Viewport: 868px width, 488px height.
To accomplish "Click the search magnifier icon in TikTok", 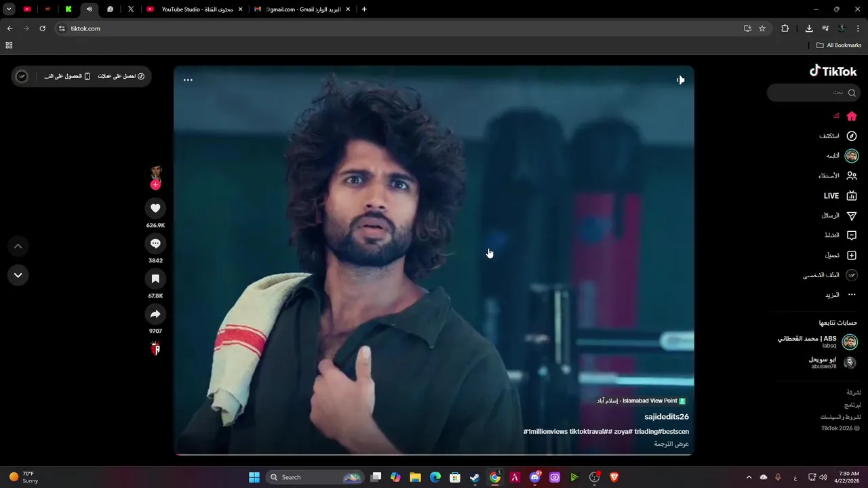I will (x=852, y=93).
